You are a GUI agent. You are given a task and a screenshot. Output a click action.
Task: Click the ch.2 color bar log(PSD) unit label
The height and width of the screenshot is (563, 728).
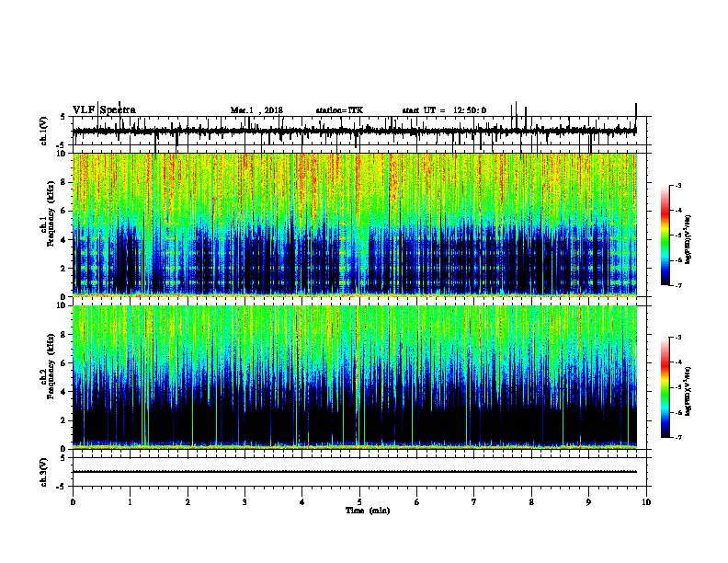(688, 391)
